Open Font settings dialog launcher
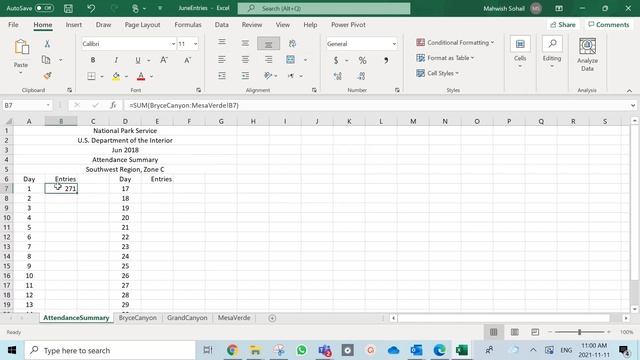Screen dimensions: 640x360 [x=198, y=90]
